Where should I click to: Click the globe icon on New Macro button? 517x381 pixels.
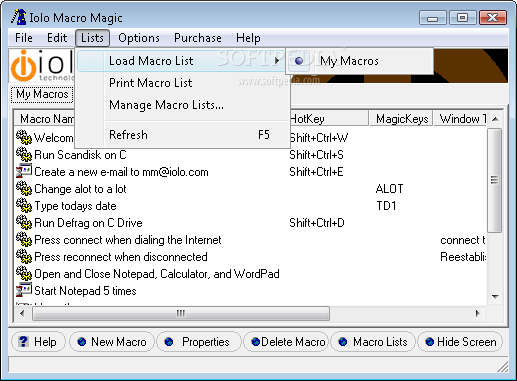(x=82, y=342)
